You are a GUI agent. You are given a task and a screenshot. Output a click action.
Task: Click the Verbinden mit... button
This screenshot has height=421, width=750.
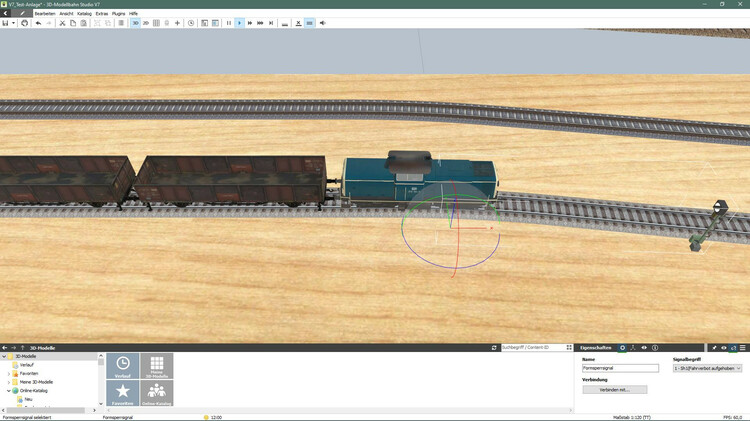[x=615, y=390]
